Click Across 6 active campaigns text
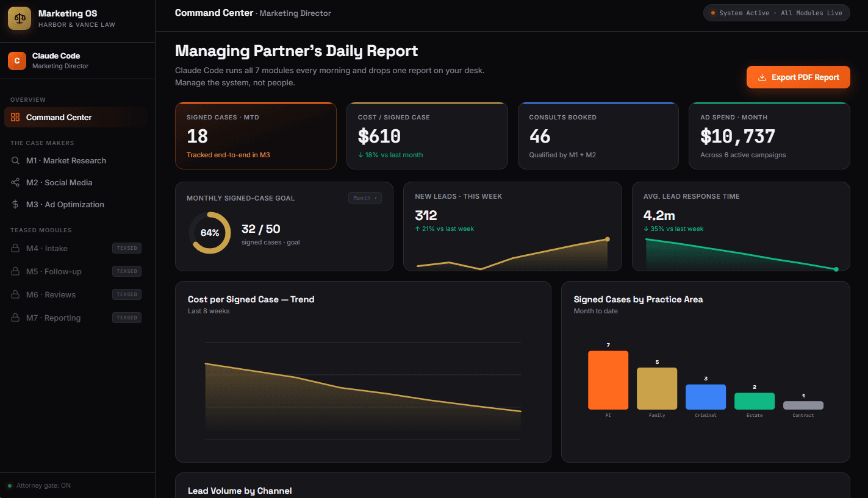This screenshot has width=868, height=498. tap(743, 155)
